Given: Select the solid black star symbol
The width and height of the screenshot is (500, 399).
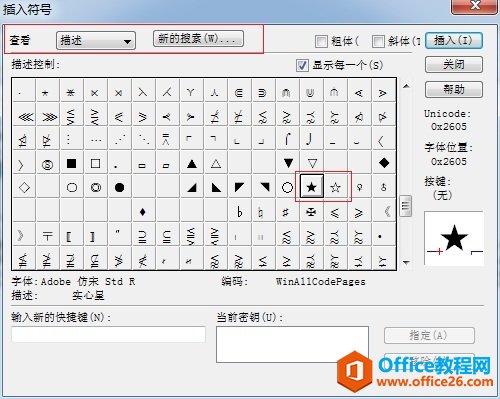Looking at the screenshot, I should (312, 186).
